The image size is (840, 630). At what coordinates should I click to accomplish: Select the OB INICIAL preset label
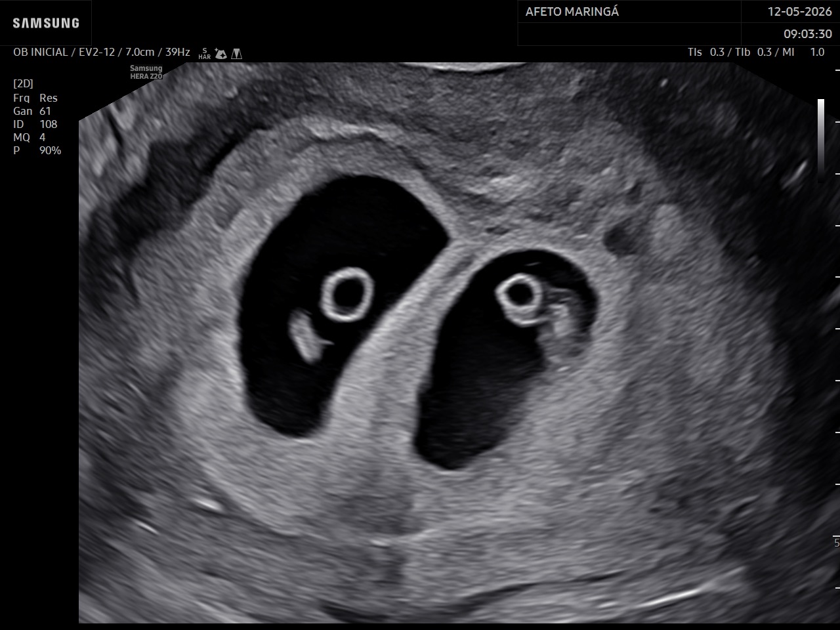click(x=41, y=52)
